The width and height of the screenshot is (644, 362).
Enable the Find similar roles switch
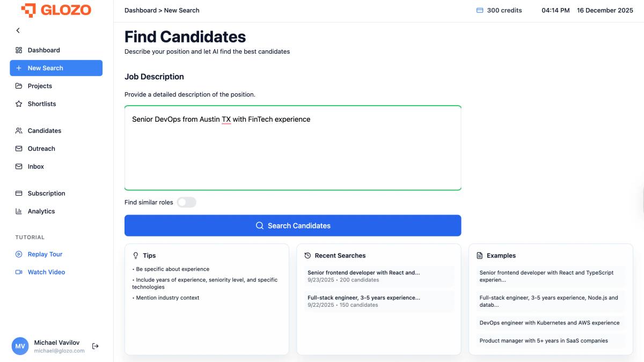(x=186, y=202)
